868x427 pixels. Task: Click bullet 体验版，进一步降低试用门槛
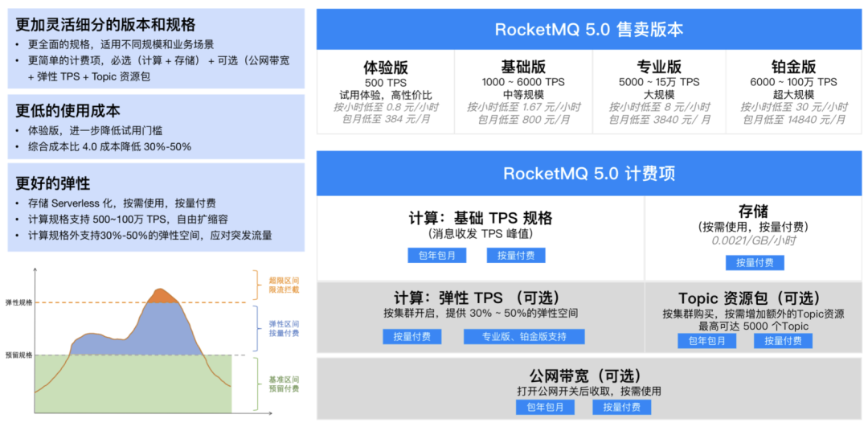click(95, 131)
